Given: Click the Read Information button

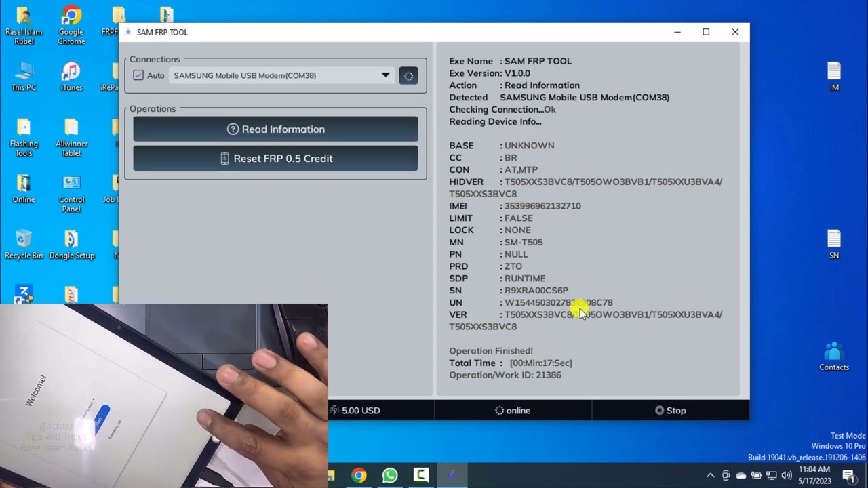Looking at the screenshot, I should [275, 129].
